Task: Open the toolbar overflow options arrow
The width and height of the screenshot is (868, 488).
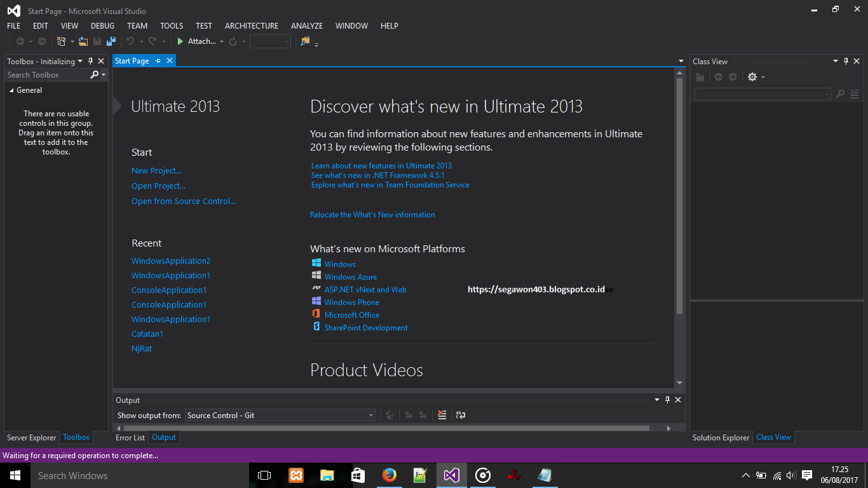Action: point(316,43)
